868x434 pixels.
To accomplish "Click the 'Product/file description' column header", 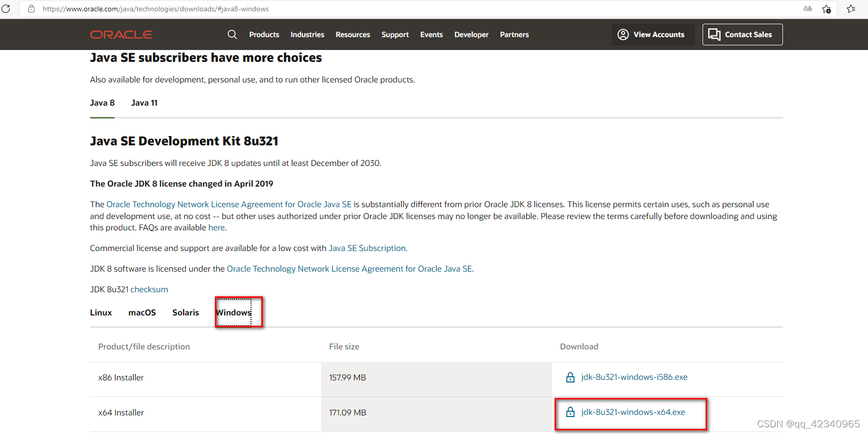I will tap(144, 347).
